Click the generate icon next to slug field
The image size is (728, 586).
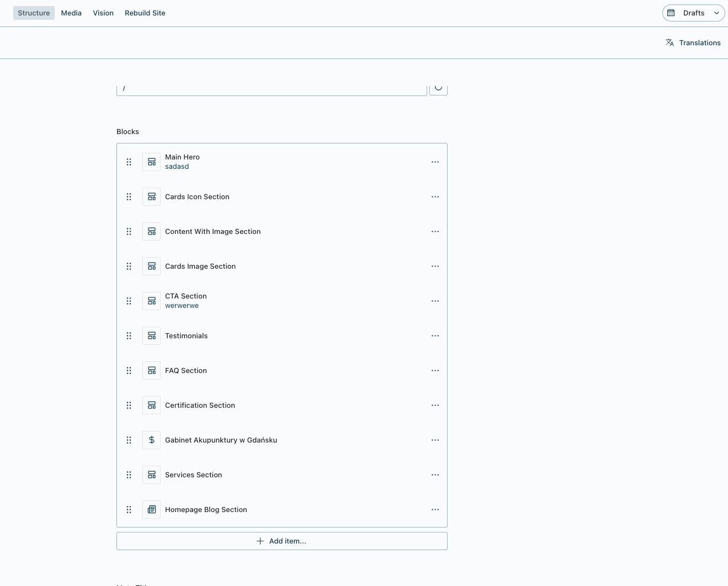438,88
